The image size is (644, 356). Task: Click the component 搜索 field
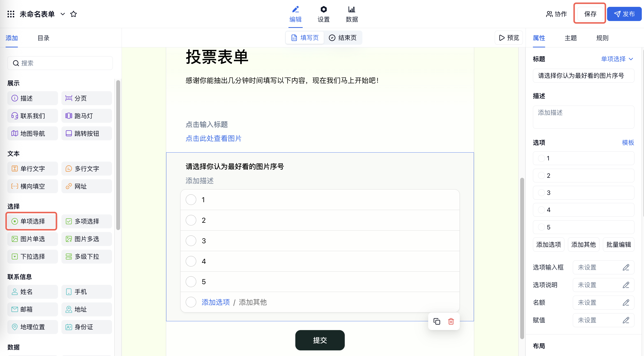tap(60, 63)
